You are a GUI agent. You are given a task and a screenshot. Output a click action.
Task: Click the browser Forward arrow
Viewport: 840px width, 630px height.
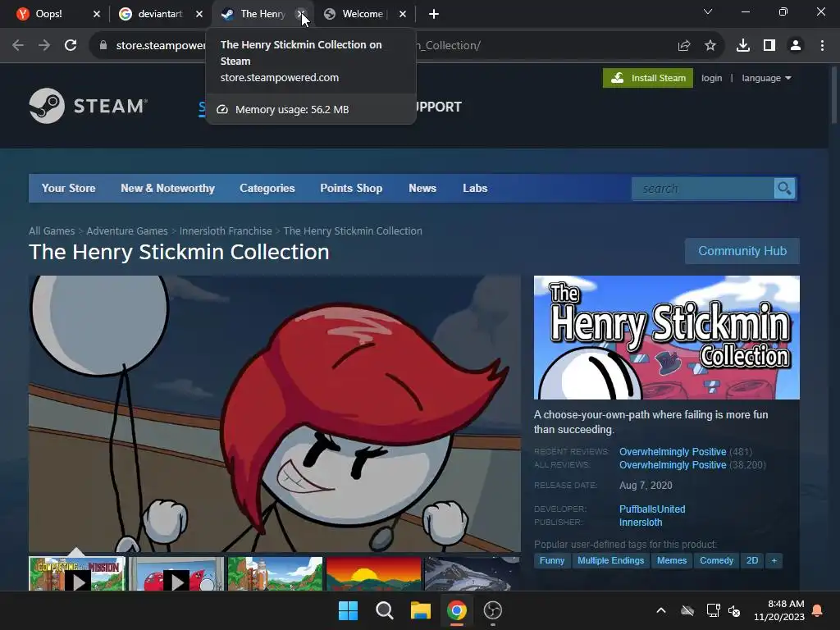pyautogui.click(x=44, y=46)
